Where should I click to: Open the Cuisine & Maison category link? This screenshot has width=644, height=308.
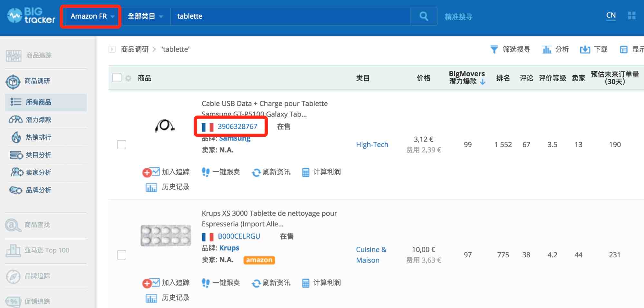(x=371, y=255)
